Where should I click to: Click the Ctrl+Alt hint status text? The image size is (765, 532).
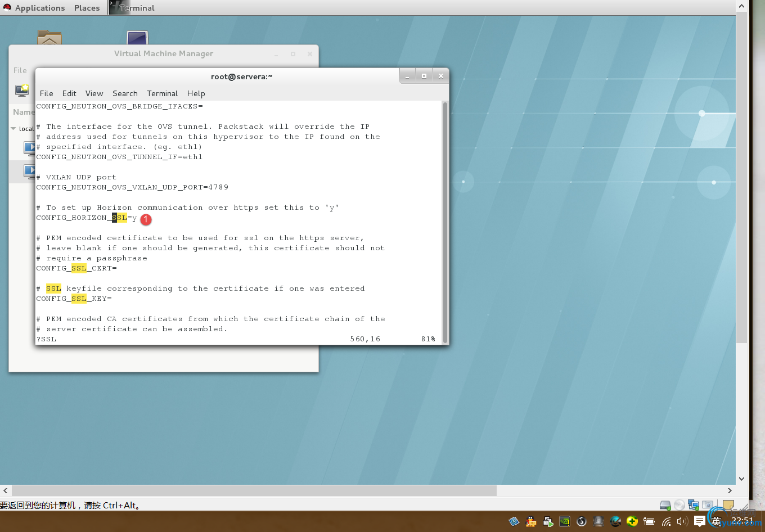tap(70, 505)
